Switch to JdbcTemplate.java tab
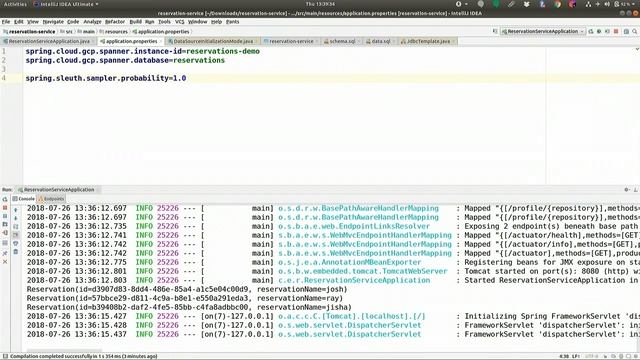Screen dimensions: 640x360 point(428,41)
